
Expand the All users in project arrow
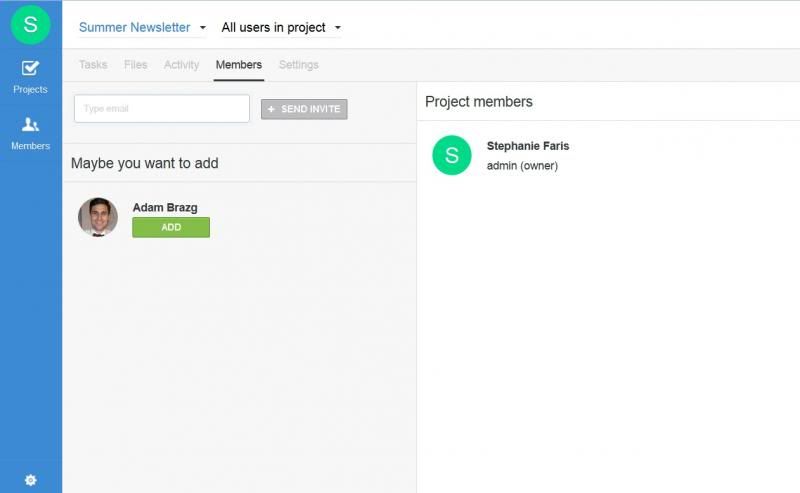(x=337, y=28)
